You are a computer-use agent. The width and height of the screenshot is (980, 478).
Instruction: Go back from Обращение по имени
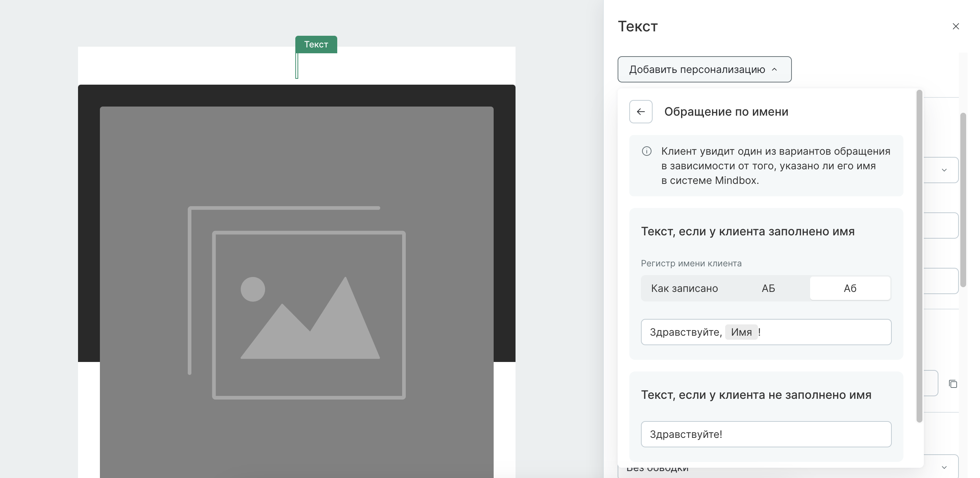[x=641, y=112]
